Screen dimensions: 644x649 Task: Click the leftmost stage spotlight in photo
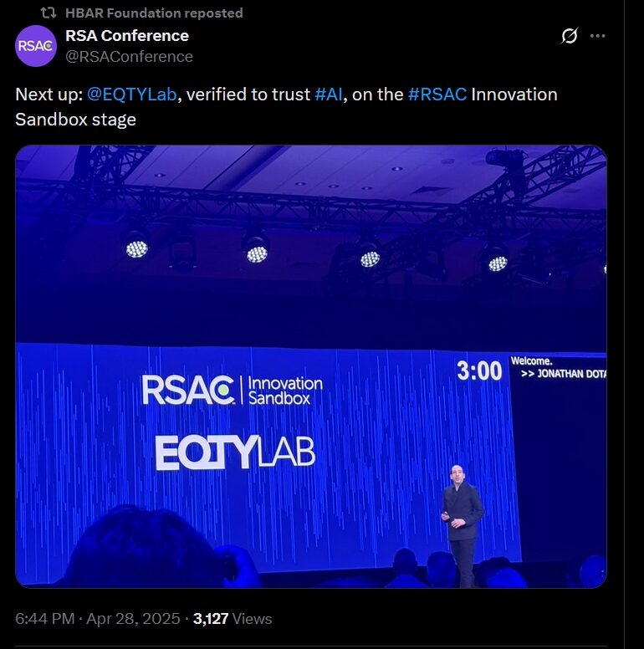point(136,248)
